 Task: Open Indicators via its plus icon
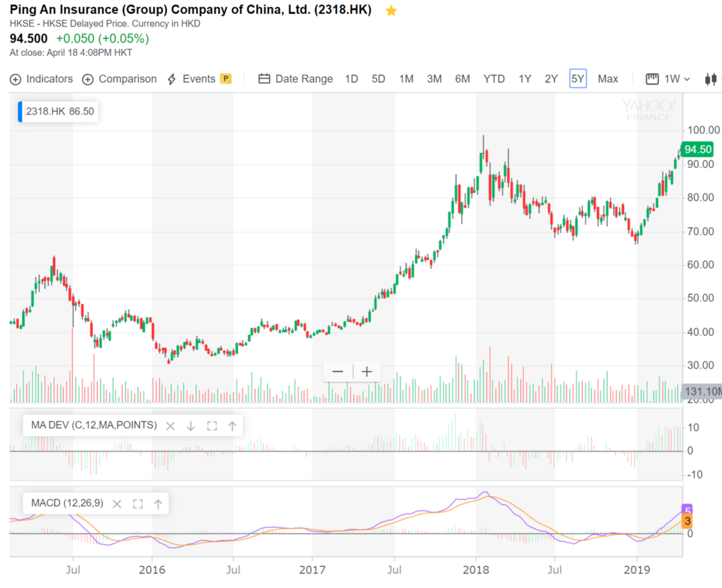point(16,79)
